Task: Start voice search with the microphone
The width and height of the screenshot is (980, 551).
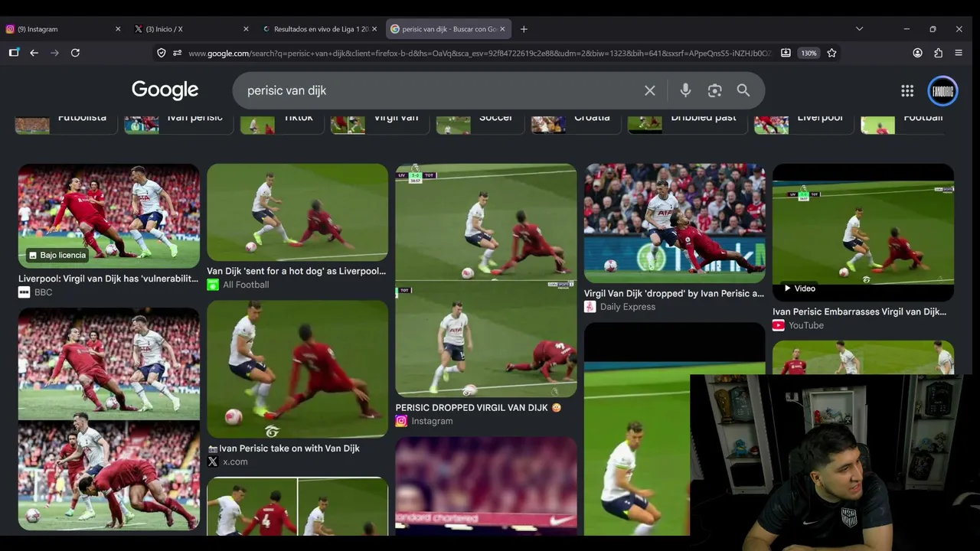Action: pyautogui.click(x=685, y=90)
